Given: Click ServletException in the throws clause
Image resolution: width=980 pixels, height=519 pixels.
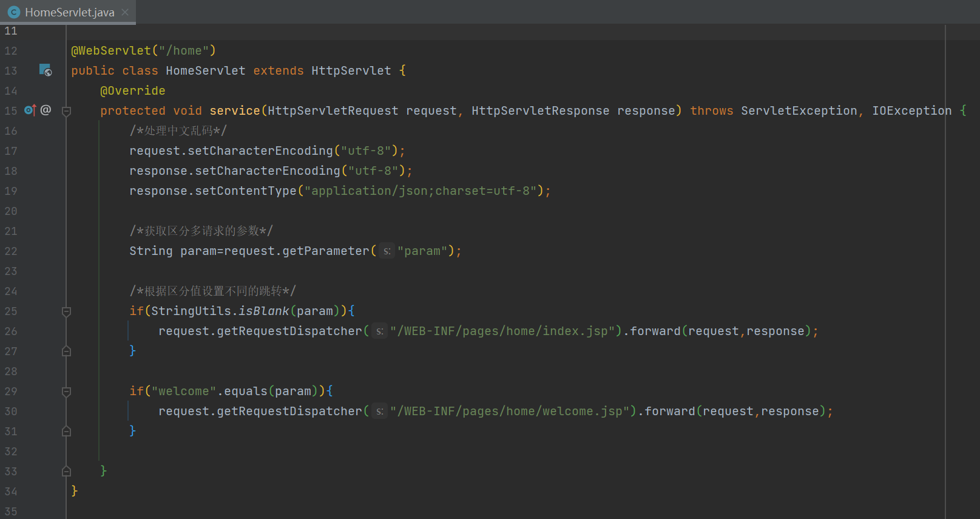Looking at the screenshot, I should [799, 110].
